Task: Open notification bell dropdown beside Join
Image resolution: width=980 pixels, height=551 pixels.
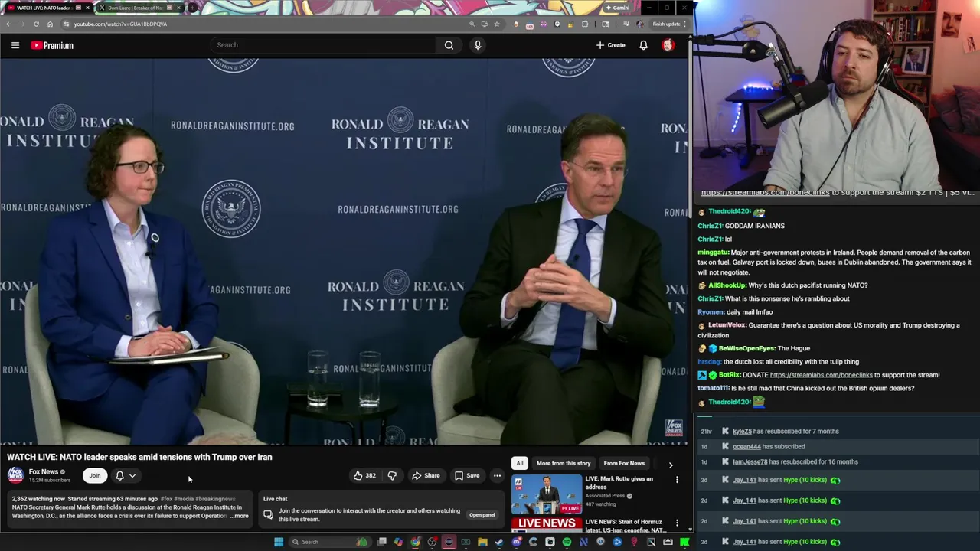Action: click(126, 476)
